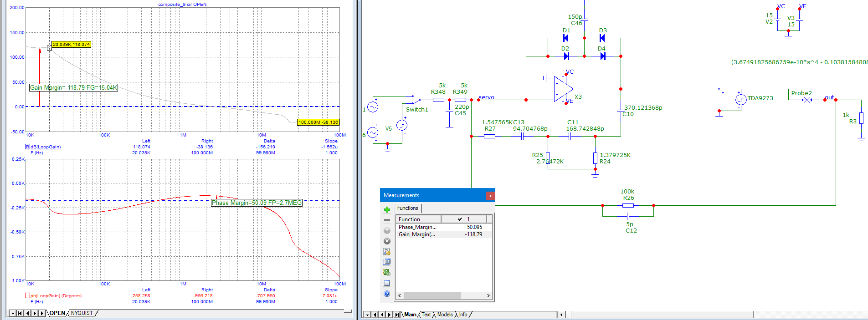Switch to the Models tab

click(x=445, y=315)
